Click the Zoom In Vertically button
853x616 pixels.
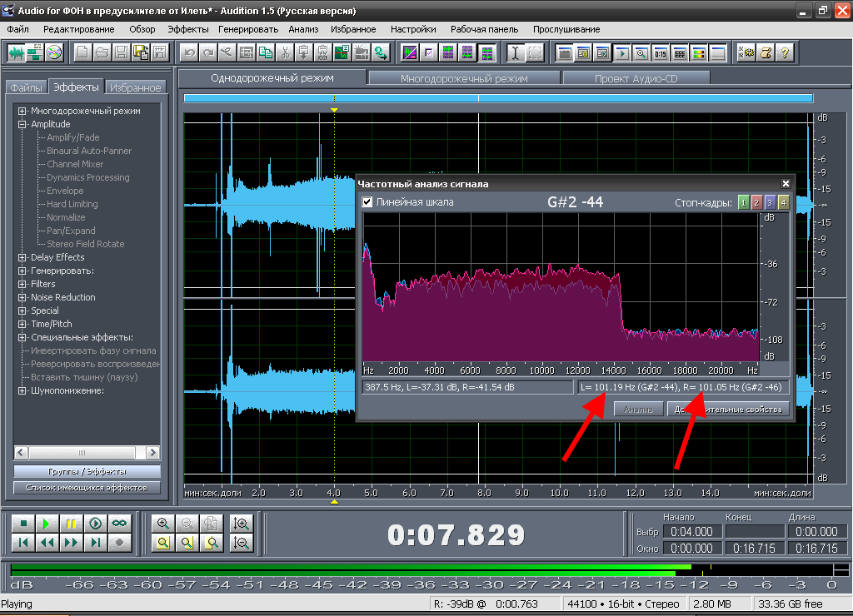[242, 524]
